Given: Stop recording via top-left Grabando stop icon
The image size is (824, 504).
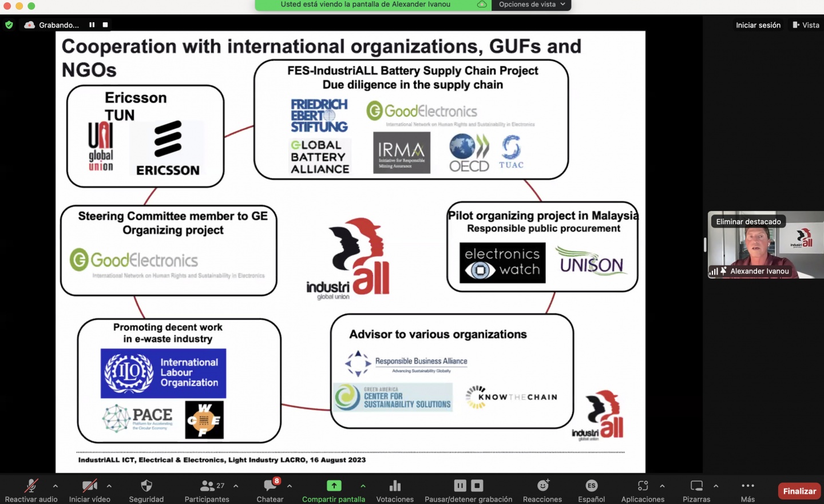Looking at the screenshot, I should tap(105, 25).
